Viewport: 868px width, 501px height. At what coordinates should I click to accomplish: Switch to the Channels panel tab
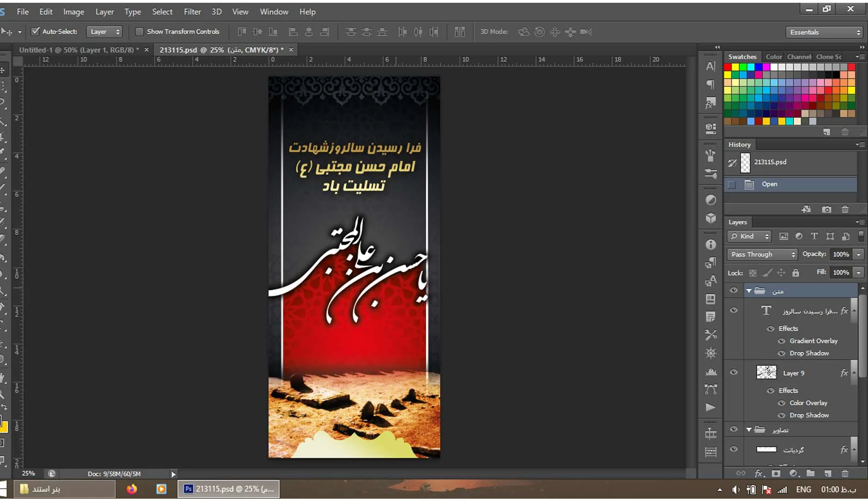coord(799,57)
